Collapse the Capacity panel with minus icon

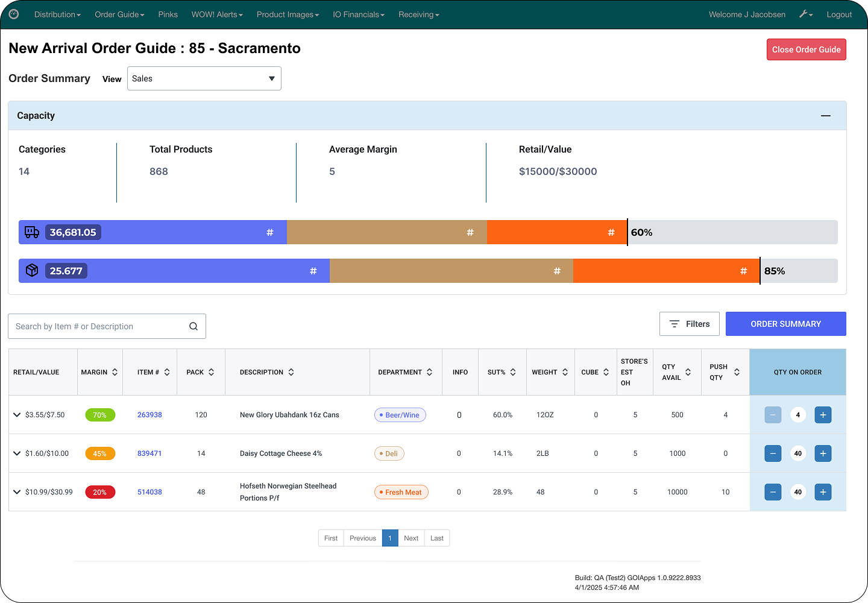click(825, 116)
